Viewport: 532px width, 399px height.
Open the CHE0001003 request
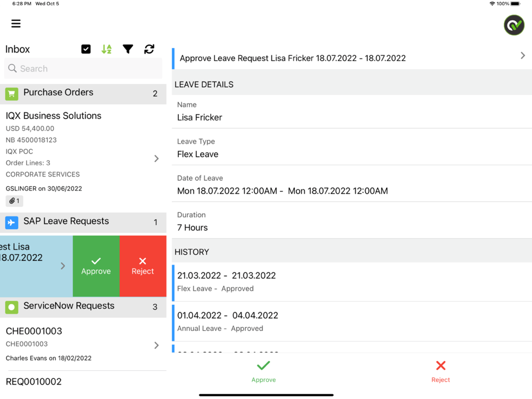(83, 344)
